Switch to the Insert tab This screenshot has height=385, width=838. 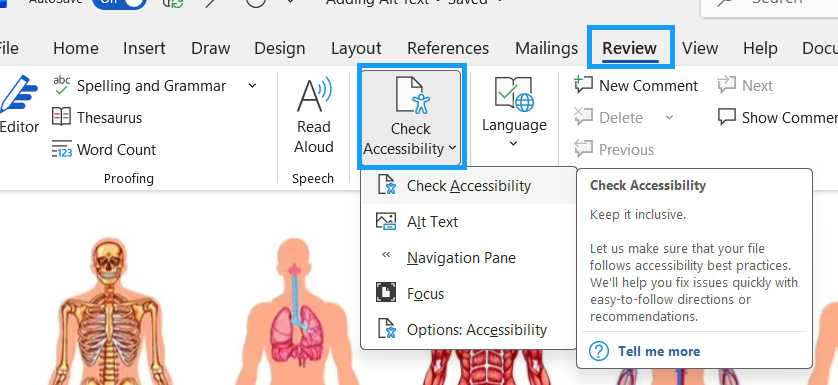click(144, 48)
